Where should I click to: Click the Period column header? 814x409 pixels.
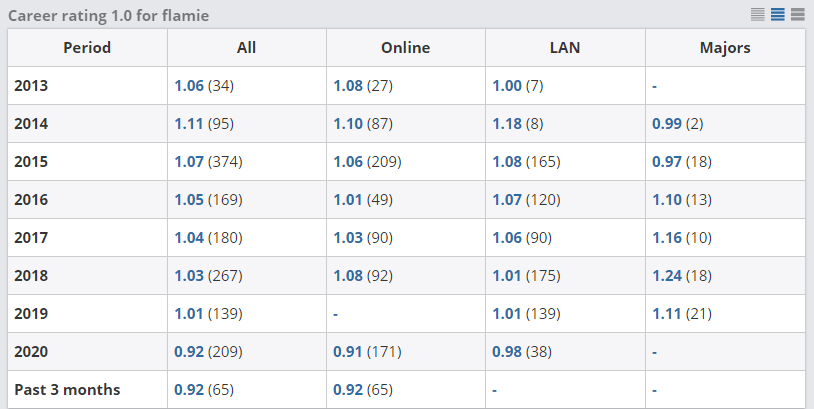coord(87,48)
